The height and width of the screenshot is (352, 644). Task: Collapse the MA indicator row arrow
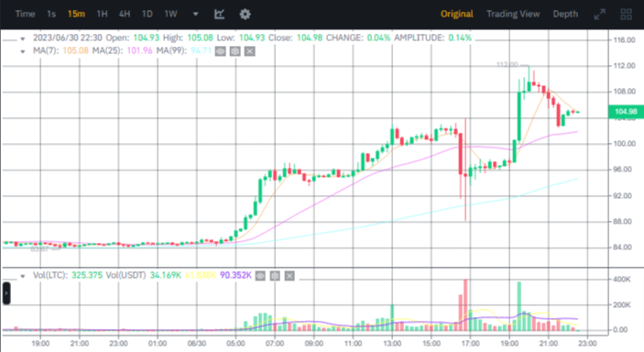pos(23,52)
